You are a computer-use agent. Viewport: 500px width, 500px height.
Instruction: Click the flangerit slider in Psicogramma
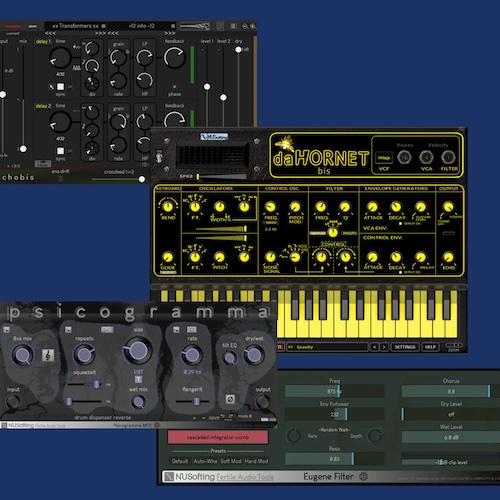193,401
